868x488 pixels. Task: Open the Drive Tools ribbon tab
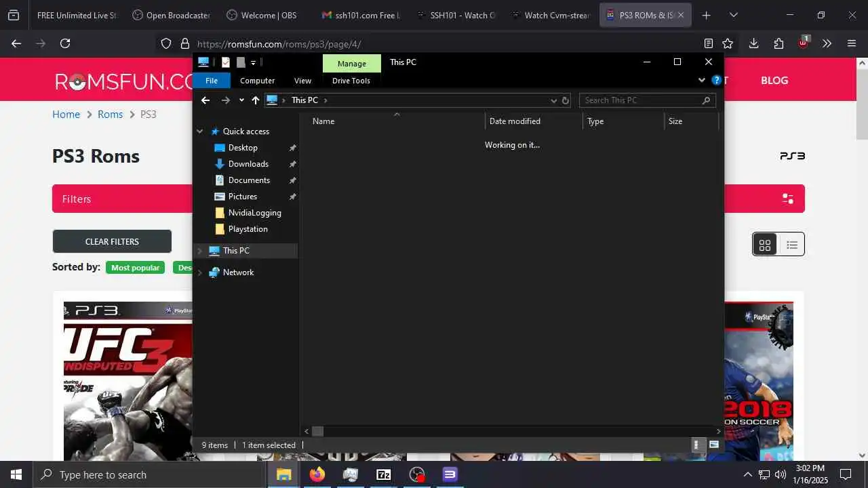[x=351, y=81]
